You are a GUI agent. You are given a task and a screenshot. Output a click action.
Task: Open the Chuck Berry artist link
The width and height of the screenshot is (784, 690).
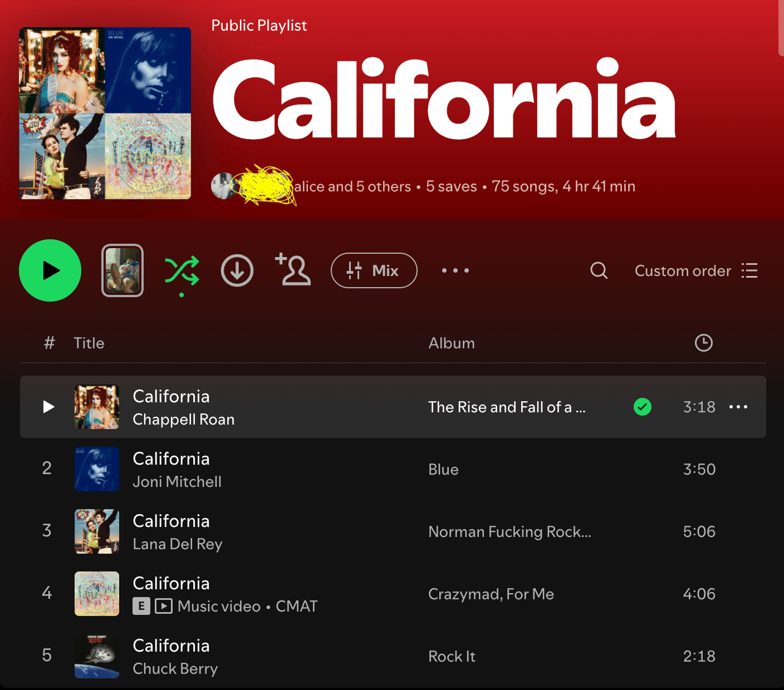tap(175, 669)
